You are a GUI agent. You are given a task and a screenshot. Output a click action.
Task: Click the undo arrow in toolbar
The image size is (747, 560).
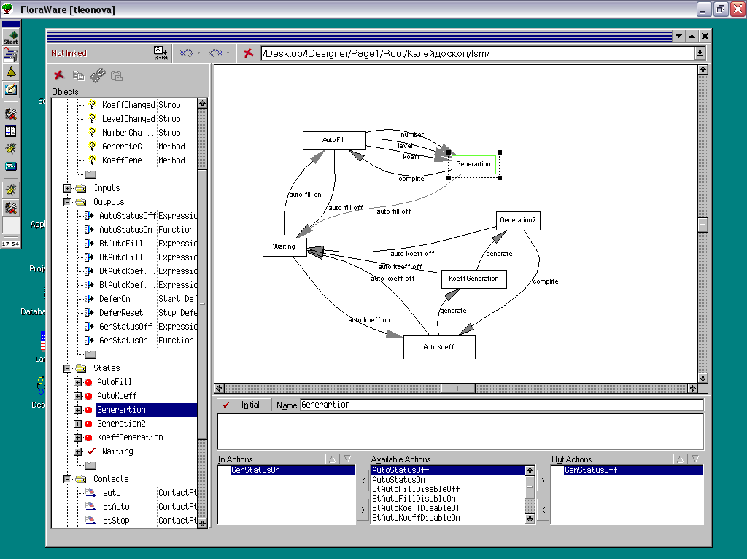186,53
